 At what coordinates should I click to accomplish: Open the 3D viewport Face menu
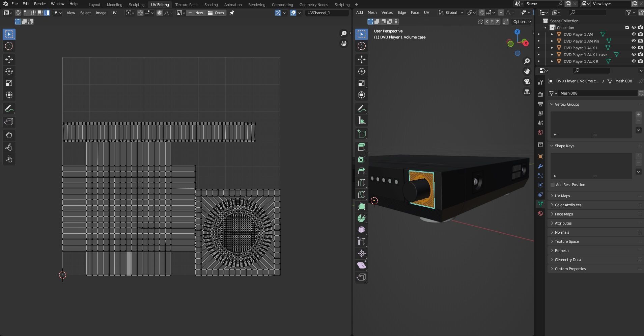(415, 12)
